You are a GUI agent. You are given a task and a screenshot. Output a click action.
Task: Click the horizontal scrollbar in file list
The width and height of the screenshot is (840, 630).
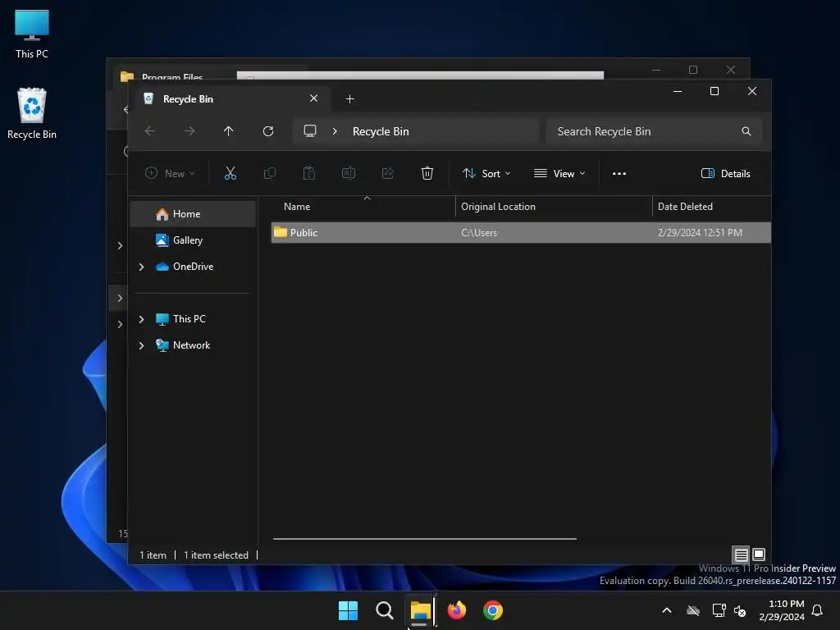coord(425,538)
